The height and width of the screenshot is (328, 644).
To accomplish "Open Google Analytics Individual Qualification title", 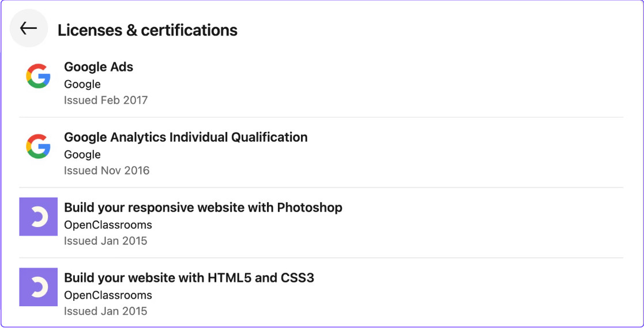I will (186, 137).
